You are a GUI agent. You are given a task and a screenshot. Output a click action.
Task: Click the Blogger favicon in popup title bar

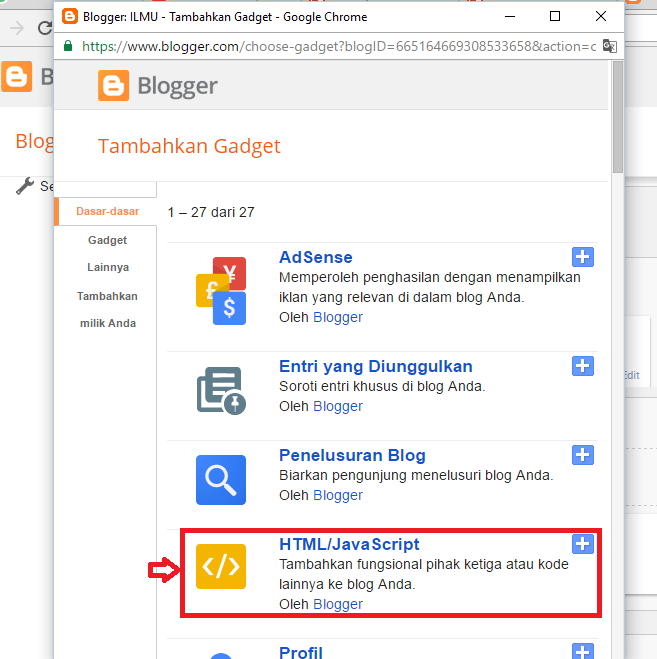tap(70, 16)
